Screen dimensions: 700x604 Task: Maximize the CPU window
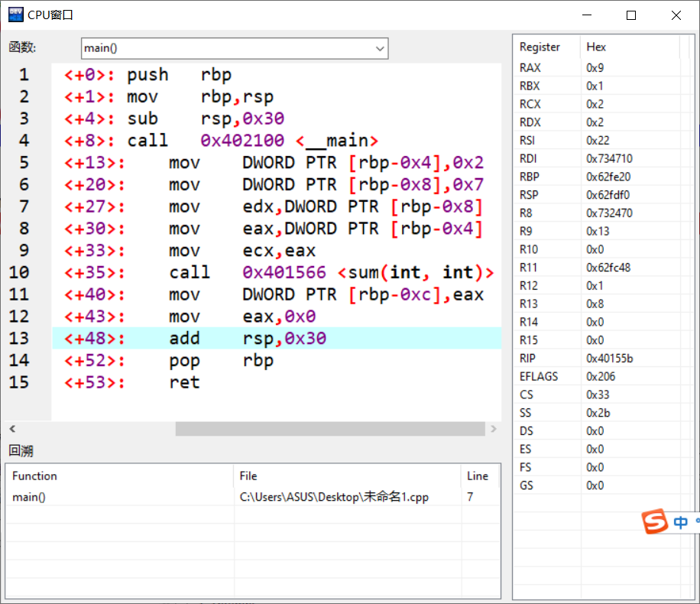click(631, 15)
